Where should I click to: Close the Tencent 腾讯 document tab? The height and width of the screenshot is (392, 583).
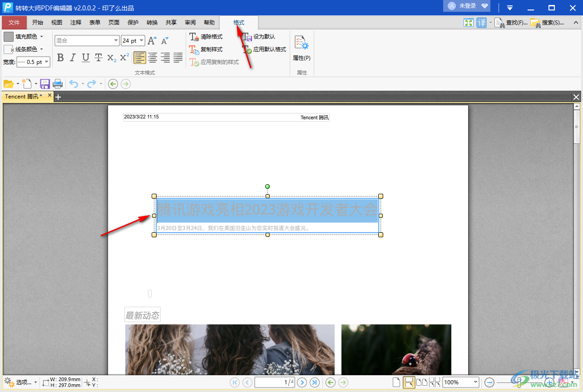[50, 95]
